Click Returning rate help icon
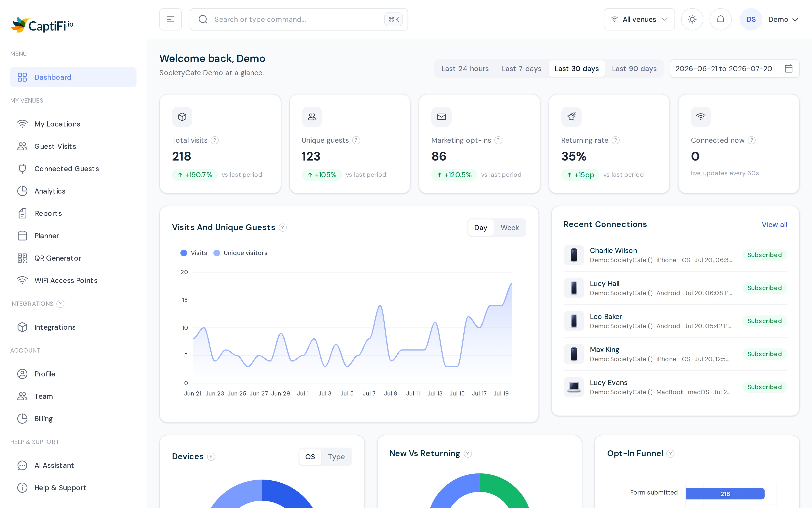Screen dimensions: 812x508 tap(616, 140)
